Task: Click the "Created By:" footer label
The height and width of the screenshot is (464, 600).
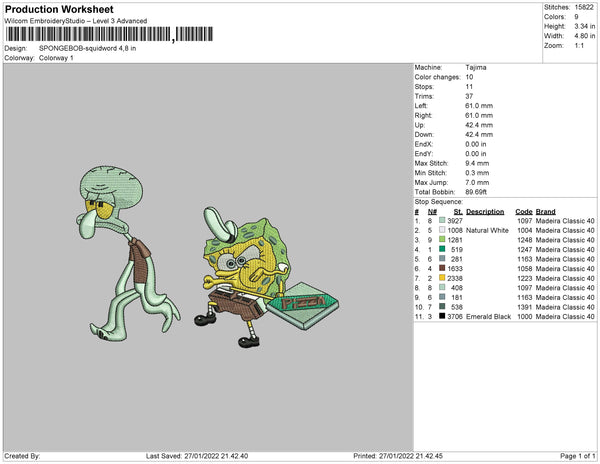Action: [22, 456]
